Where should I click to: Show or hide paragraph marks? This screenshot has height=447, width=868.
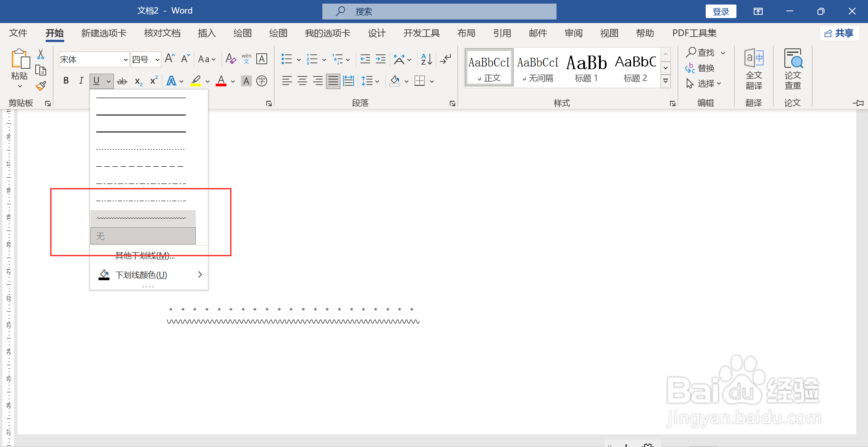point(446,59)
